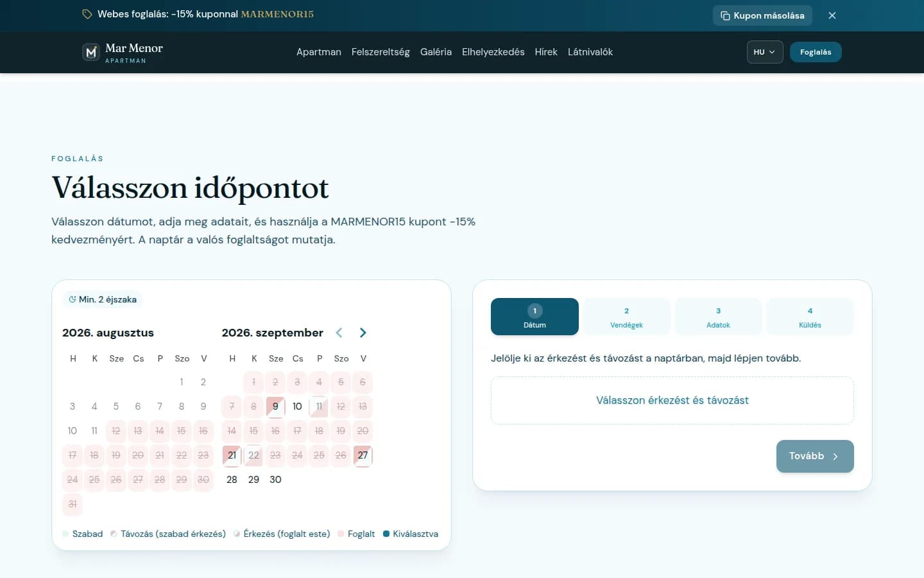
Task: Select September 28 in the calendar
Action: click(232, 480)
